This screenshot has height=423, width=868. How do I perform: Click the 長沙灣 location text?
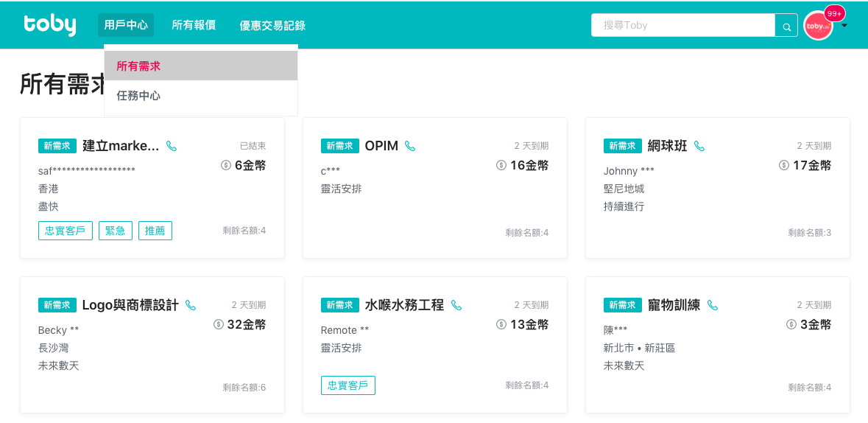(54, 348)
